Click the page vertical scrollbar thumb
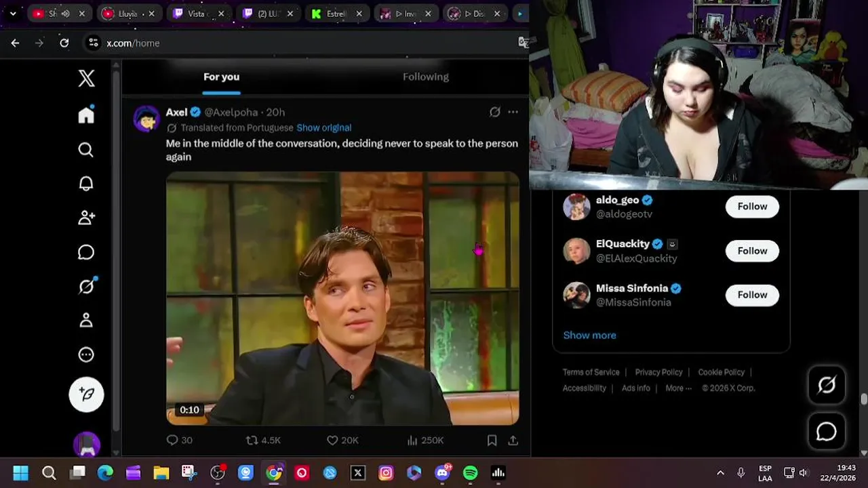 pyautogui.click(x=863, y=399)
